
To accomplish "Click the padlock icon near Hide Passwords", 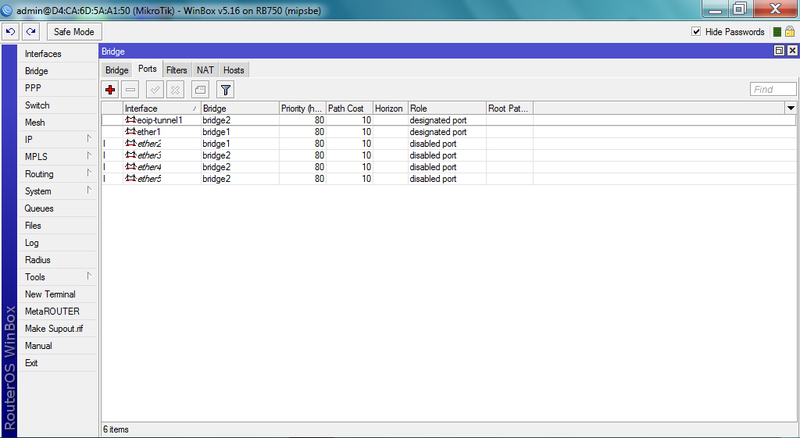I will [790, 32].
